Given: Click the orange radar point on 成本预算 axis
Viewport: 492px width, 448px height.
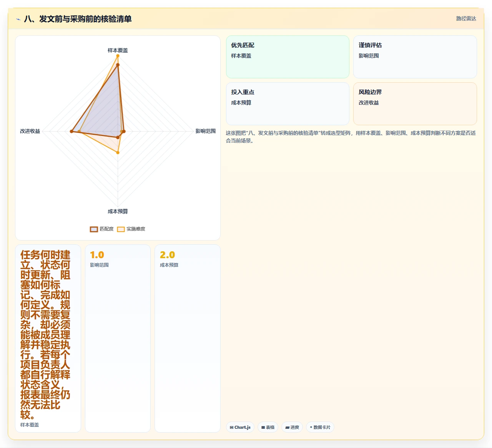Looking at the screenshot, I should pyautogui.click(x=118, y=153).
